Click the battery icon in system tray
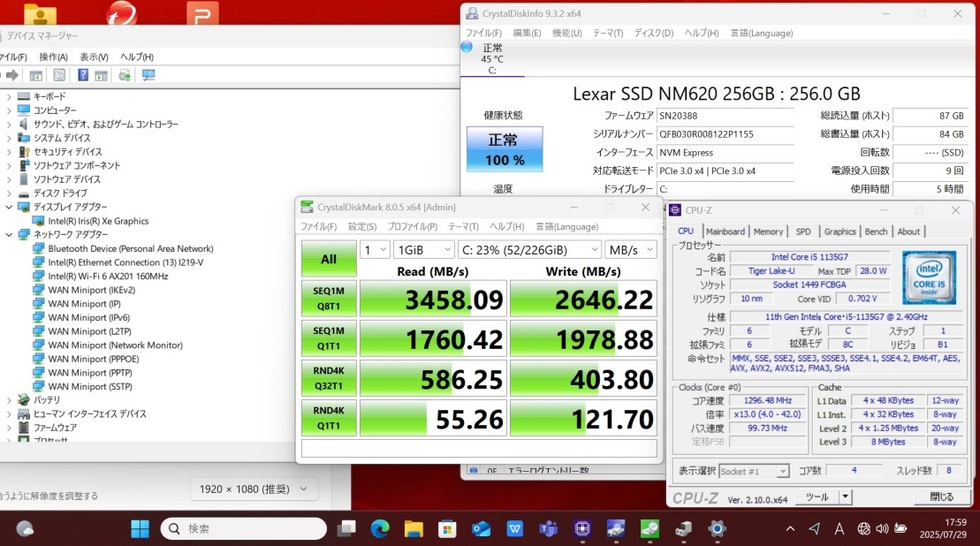 pos(900,528)
